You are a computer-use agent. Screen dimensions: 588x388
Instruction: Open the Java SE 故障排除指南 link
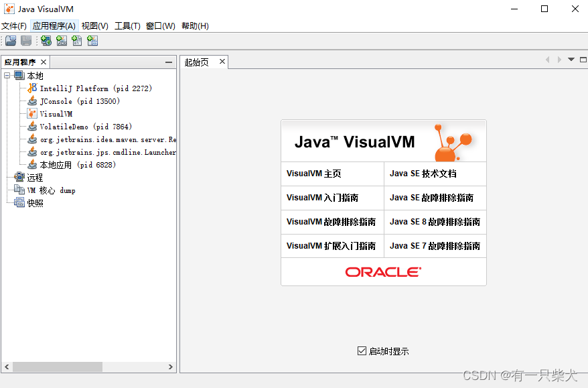click(432, 198)
